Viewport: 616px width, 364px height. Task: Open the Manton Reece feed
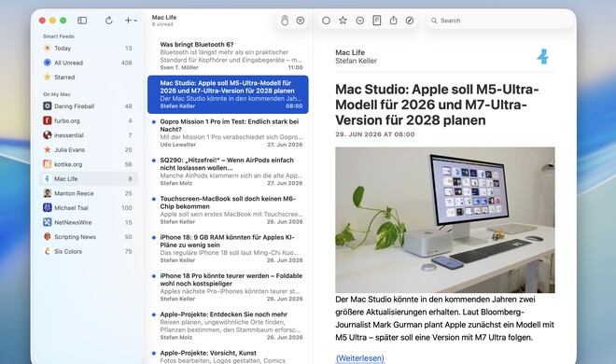coord(89,193)
